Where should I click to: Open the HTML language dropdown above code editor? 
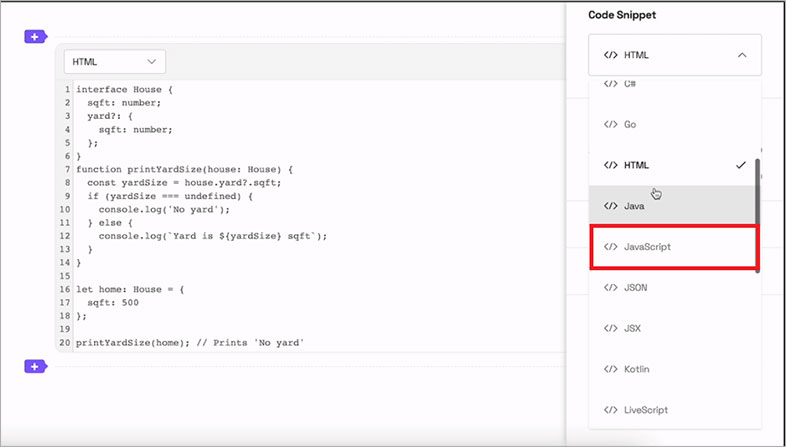[x=113, y=61]
